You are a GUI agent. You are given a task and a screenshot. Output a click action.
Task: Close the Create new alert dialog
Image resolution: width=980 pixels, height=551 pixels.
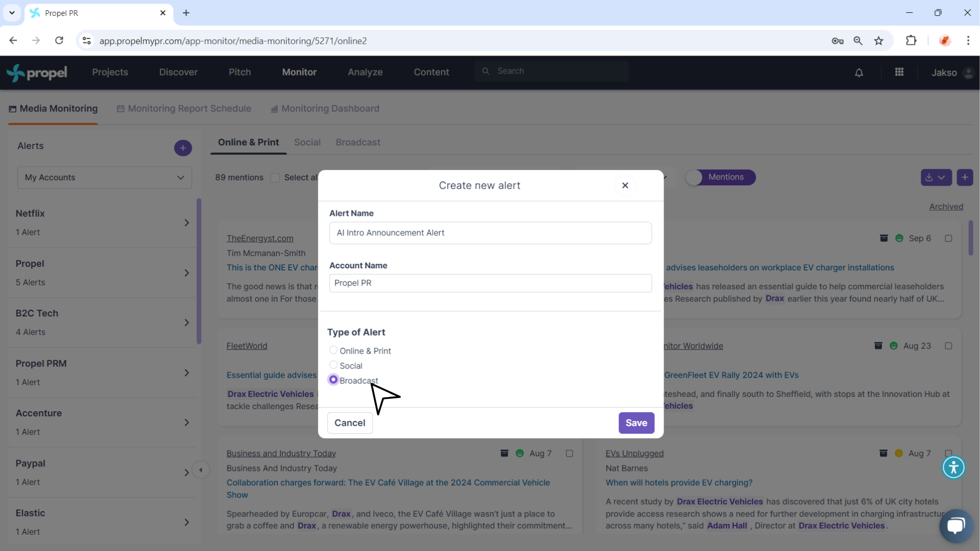pyautogui.click(x=625, y=185)
